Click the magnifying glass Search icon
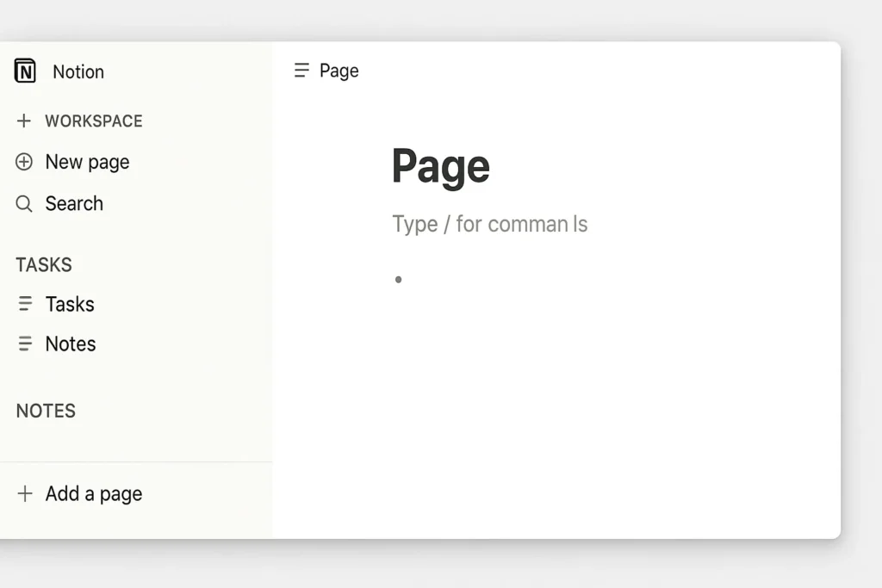The width and height of the screenshot is (882, 588). tap(24, 204)
